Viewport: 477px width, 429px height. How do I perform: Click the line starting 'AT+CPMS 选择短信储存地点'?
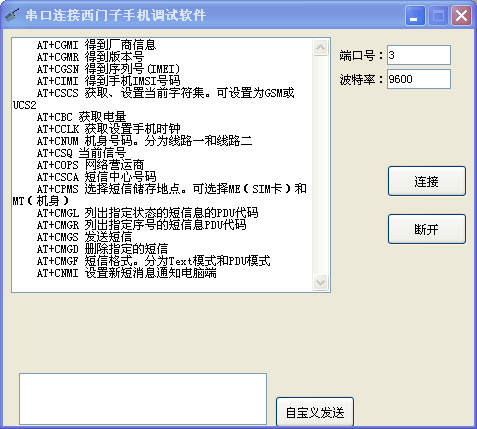tap(171, 189)
